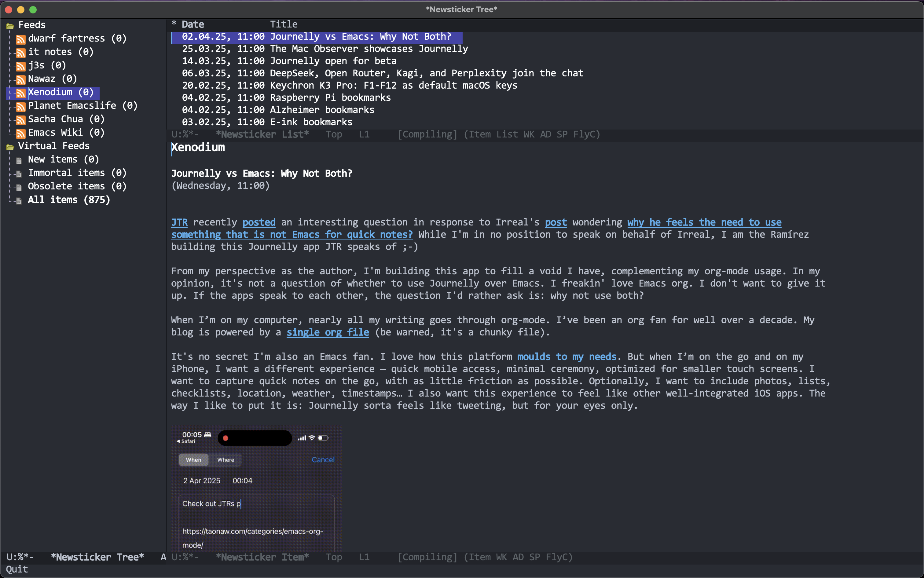Screen dimensions: 924x578
Task: Click the *Newsticker Item* mode line buffer name
Action: point(262,557)
